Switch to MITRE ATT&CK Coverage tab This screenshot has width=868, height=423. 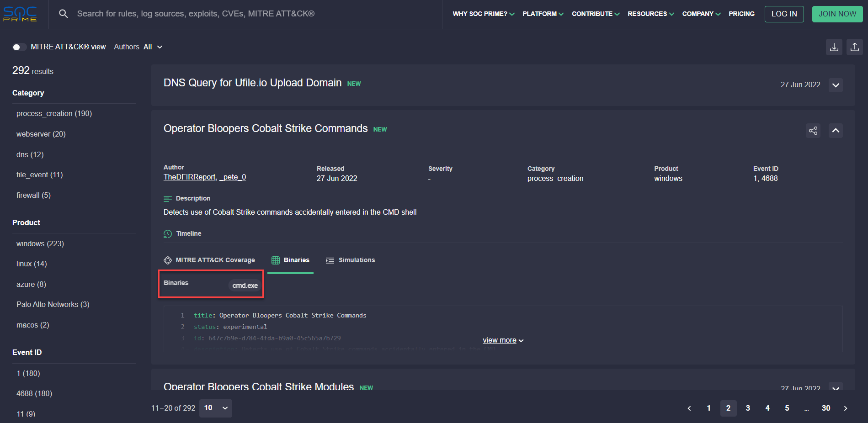[x=209, y=260]
